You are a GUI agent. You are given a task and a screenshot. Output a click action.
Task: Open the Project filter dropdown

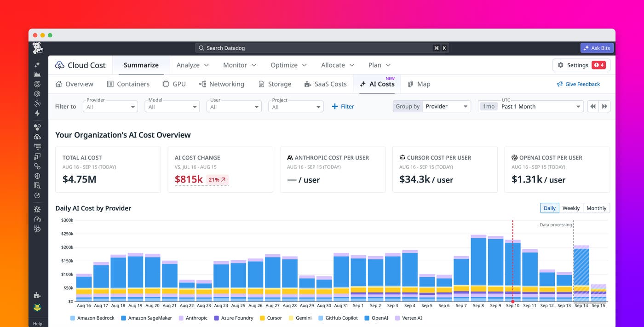(x=296, y=106)
